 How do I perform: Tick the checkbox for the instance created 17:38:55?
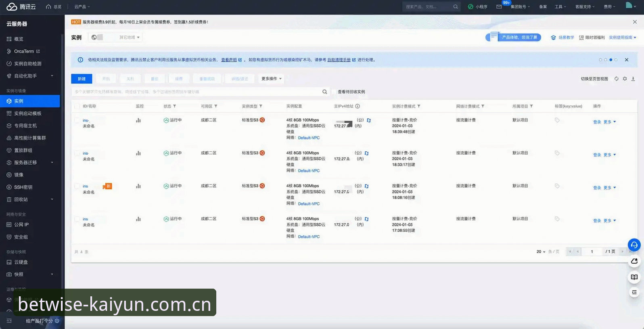[77, 219]
